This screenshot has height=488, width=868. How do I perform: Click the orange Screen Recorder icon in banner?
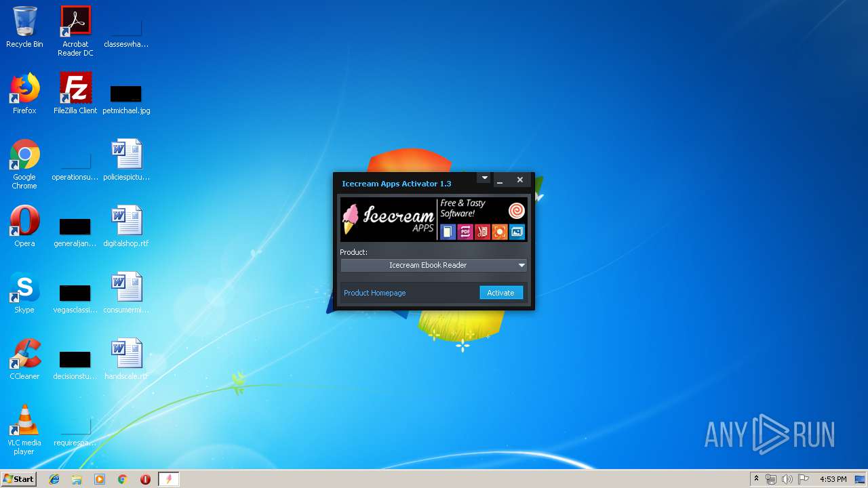coord(499,232)
